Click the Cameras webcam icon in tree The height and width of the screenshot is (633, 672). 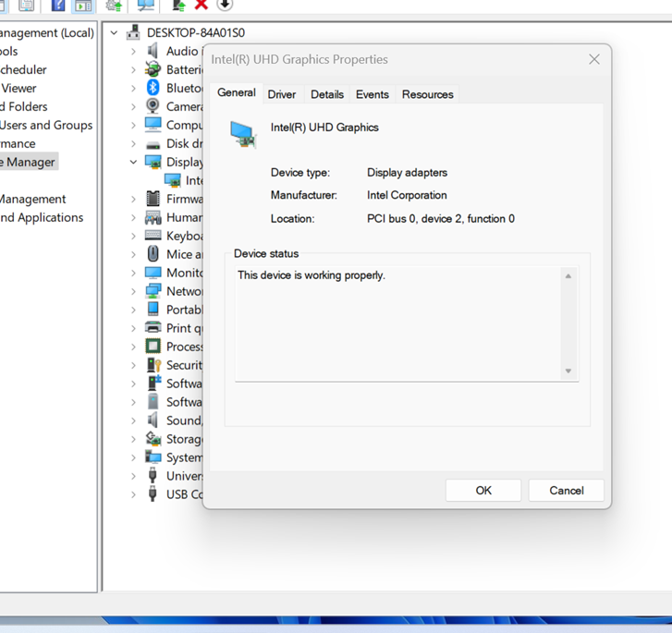[153, 106]
